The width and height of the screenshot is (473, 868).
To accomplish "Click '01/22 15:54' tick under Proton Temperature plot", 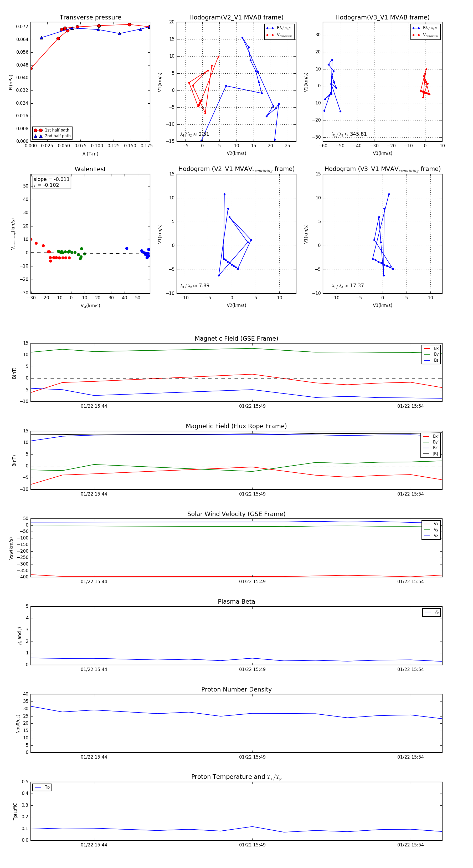I will tap(410, 845).
